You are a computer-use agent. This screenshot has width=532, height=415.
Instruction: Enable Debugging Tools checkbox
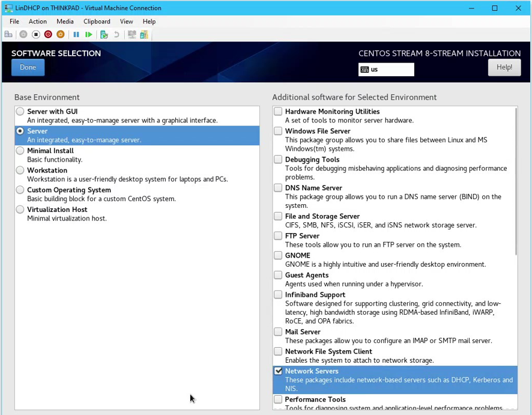click(278, 159)
